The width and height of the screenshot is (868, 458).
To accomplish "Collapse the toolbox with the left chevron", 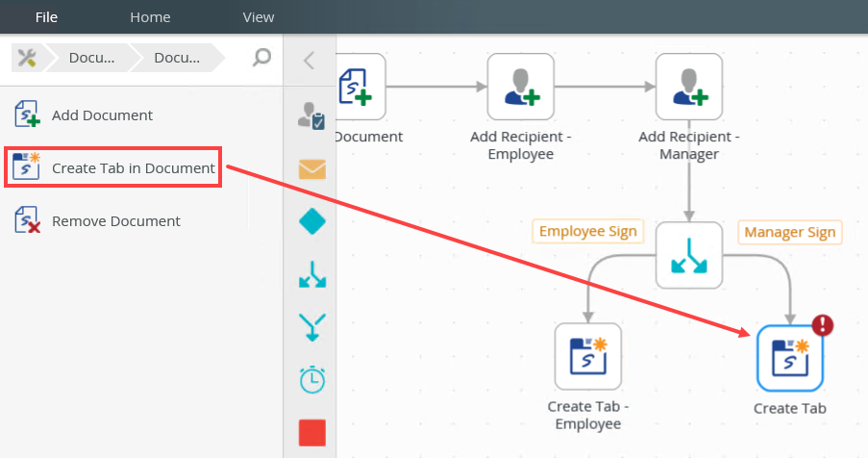I will (x=309, y=60).
